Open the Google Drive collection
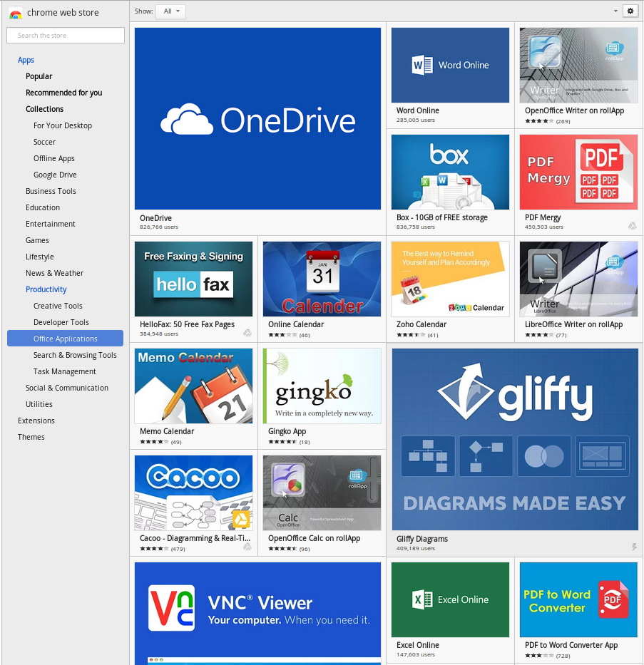This screenshot has width=644, height=665. (x=55, y=175)
